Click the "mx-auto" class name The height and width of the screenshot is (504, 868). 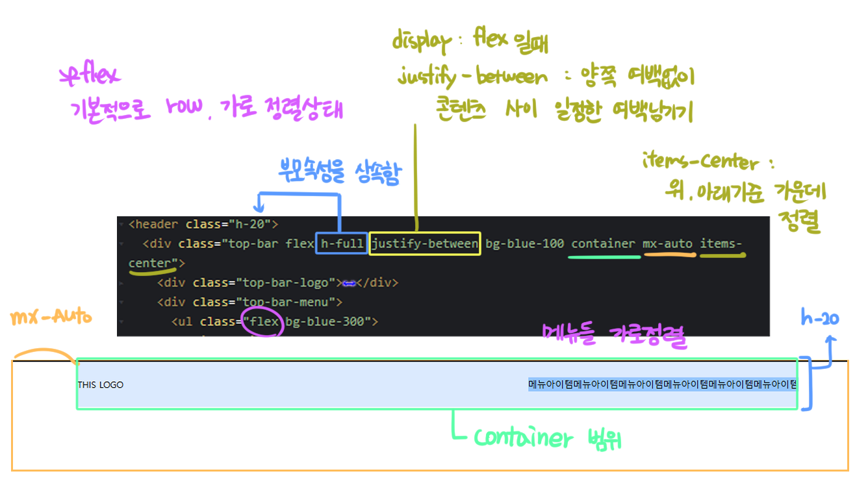click(x=667, y=244)
